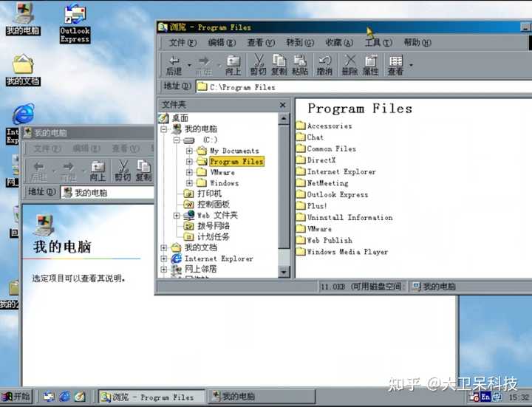Select the VMware folder in file list
The height and width of the screenshot is (407, 532).
click(314, 229)
